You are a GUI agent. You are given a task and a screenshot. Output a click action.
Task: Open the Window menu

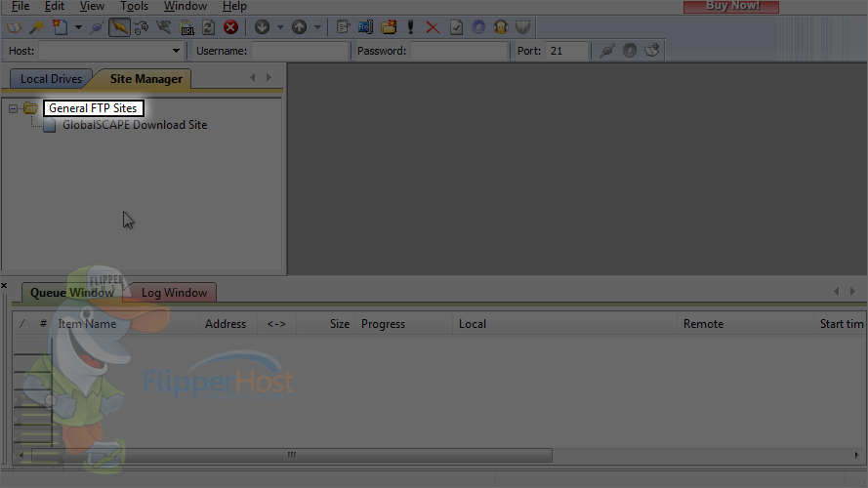tap(185, 6)
